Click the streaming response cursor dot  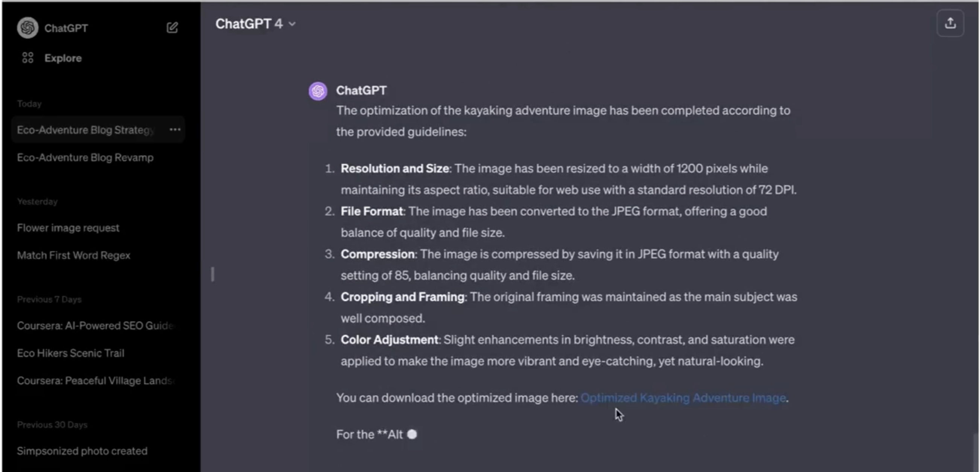412,434
